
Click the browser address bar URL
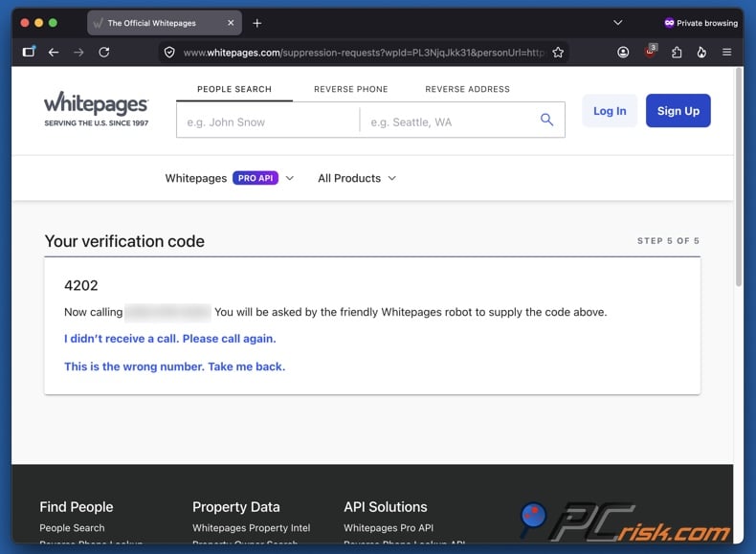364,53
